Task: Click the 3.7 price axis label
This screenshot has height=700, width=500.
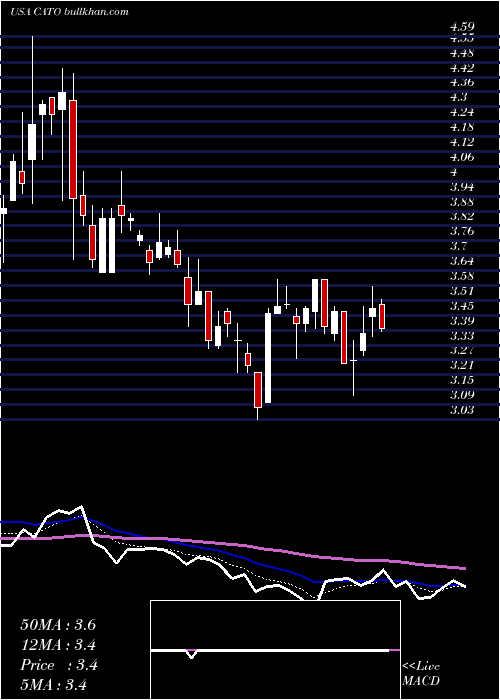Action: (458, 246)
